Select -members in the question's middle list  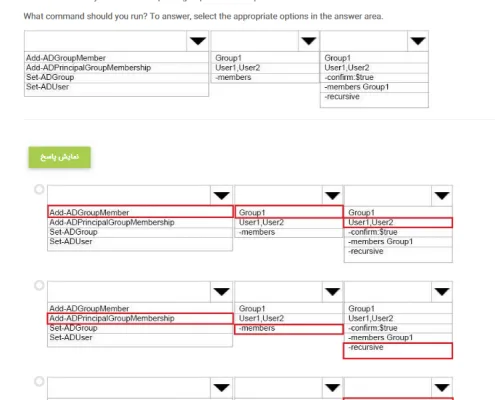[233, 77]
